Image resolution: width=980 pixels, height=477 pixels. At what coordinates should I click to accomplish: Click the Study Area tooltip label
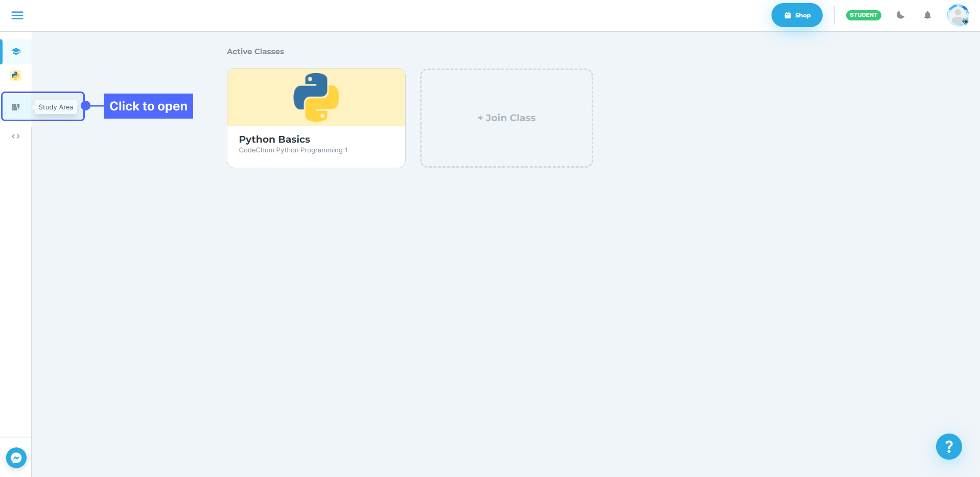coord(56,107)
